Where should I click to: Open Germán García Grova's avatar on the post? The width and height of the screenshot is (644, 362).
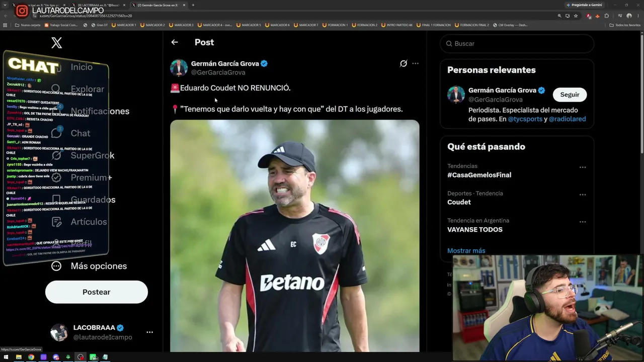(179, 68)
